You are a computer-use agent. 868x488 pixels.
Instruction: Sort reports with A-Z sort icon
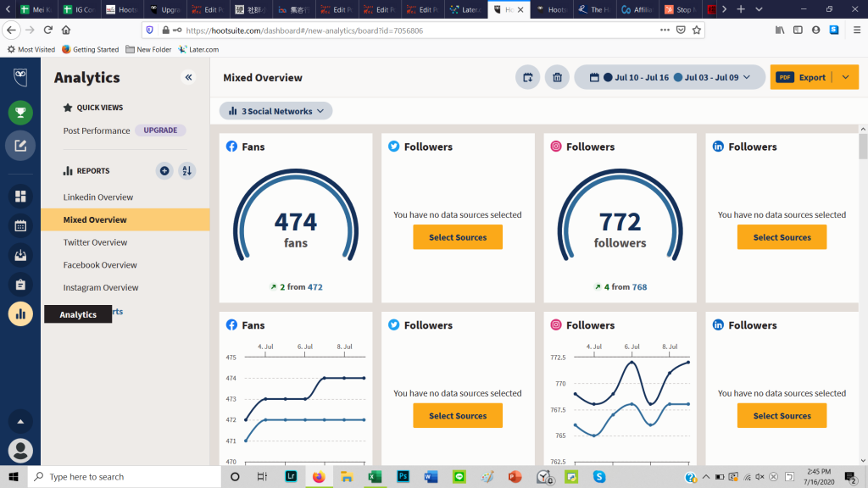coord(187,171)
